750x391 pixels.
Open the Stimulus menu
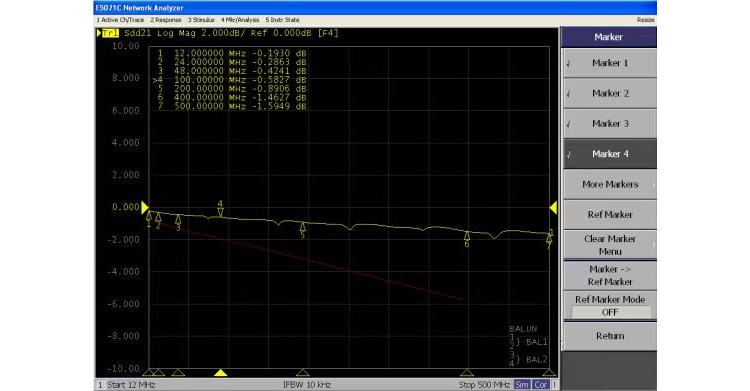pyautogui.click(x=201, y=20)
